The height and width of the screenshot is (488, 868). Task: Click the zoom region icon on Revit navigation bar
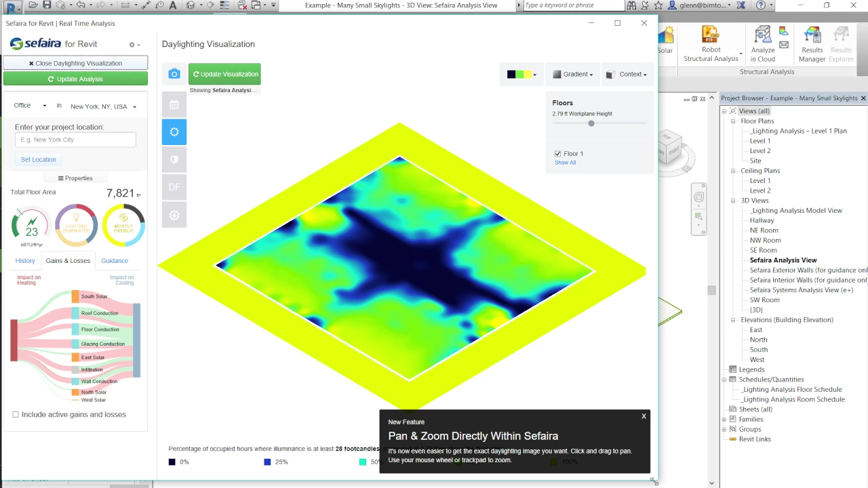(698, 217)
